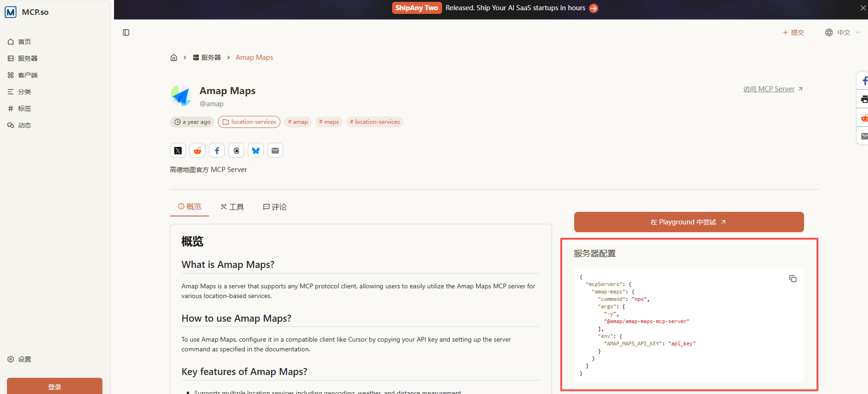
Task: Click the ShipAny Two banner badge
Action: (417, 8)
